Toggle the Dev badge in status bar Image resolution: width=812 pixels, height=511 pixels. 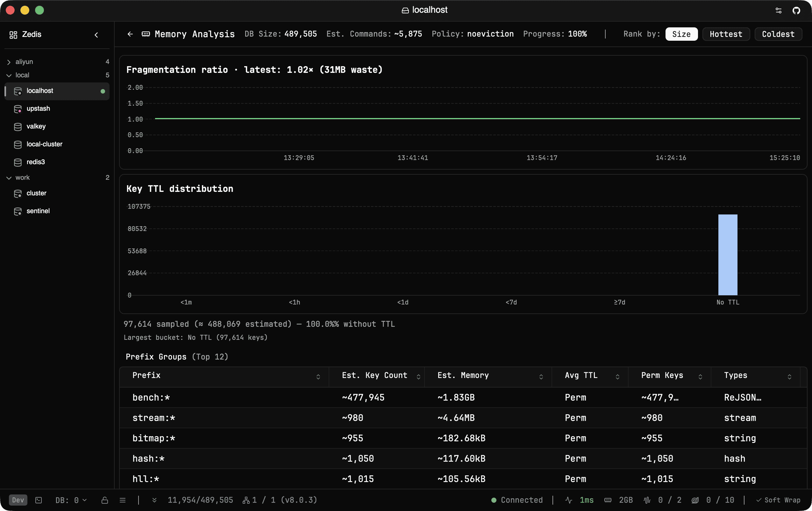(18, 500)
